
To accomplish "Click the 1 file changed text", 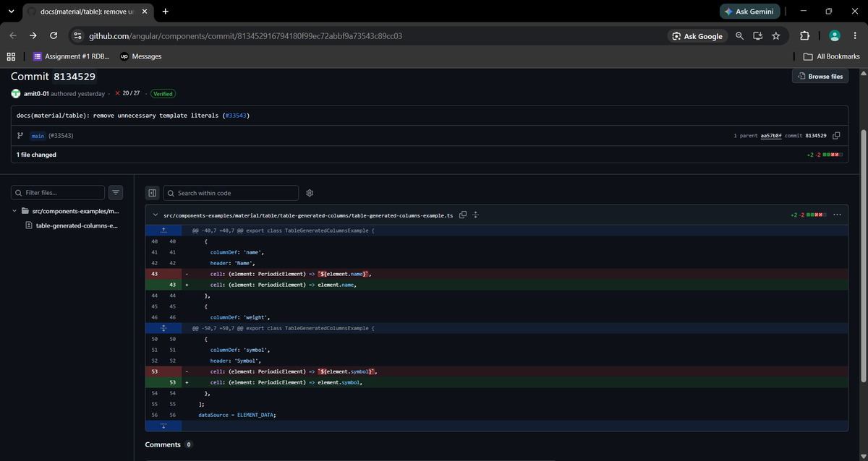I will 36,155.
